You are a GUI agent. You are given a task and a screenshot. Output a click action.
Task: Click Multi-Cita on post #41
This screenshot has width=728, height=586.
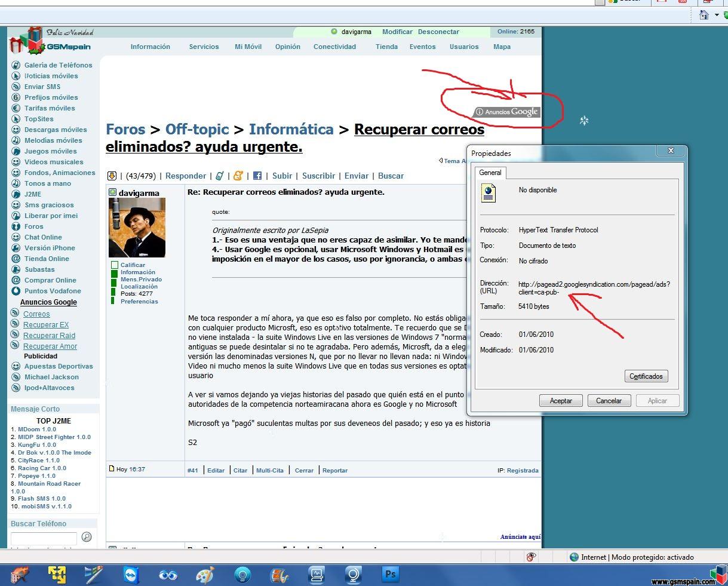270,470
